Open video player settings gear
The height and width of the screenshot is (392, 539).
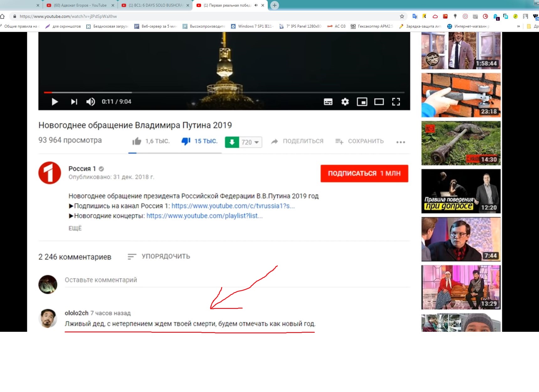345,102
